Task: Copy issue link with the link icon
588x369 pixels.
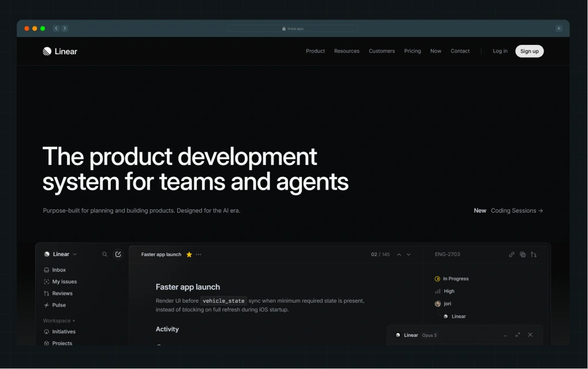Action: pyautogui.click(x=511, y=254)
